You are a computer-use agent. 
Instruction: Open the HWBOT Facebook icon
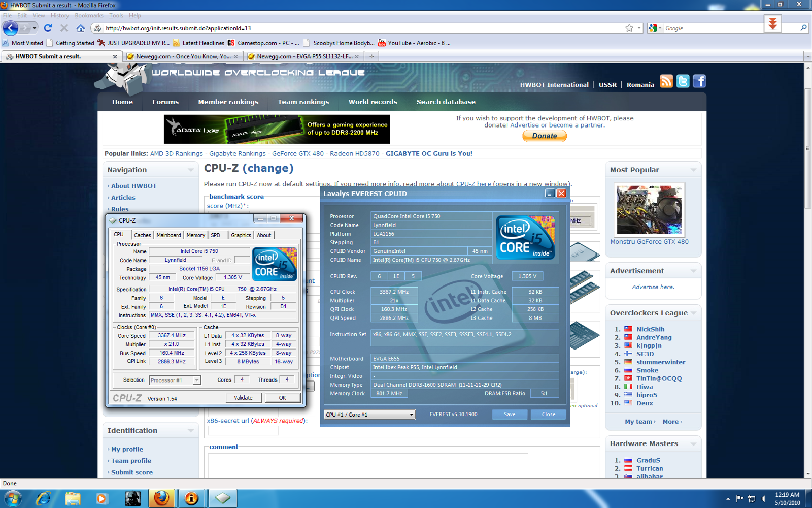point(699,81)
